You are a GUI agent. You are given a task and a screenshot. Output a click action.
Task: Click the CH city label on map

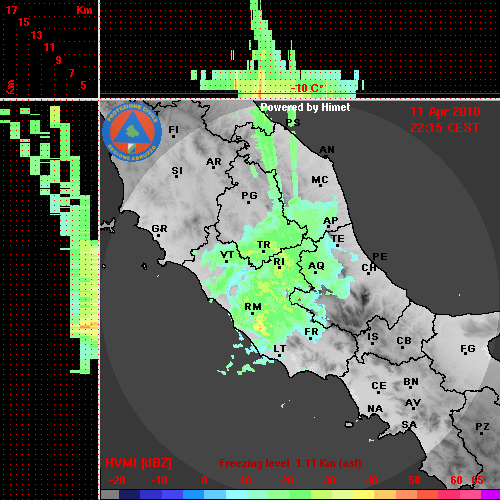click(369, 267)
